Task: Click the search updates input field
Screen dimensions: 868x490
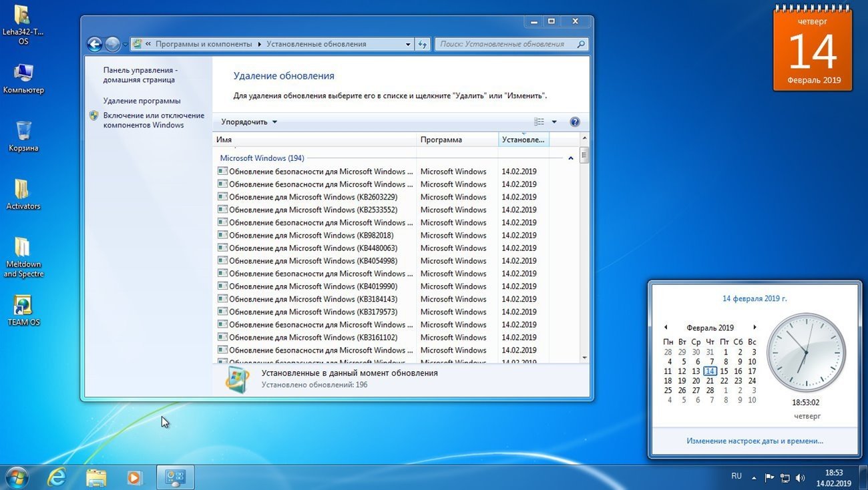Action: pos(506,44)
